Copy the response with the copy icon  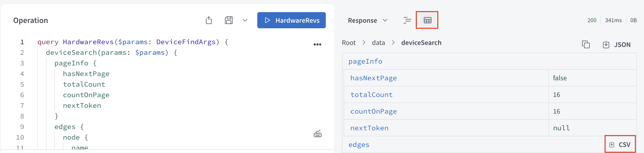586,44
